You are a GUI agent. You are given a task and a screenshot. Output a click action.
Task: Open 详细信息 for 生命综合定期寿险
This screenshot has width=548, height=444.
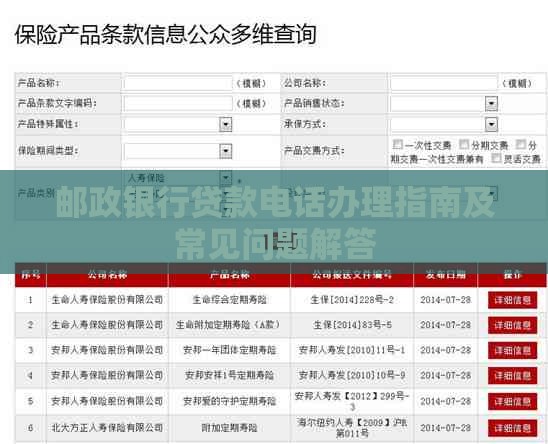click(x=512, y=300)
